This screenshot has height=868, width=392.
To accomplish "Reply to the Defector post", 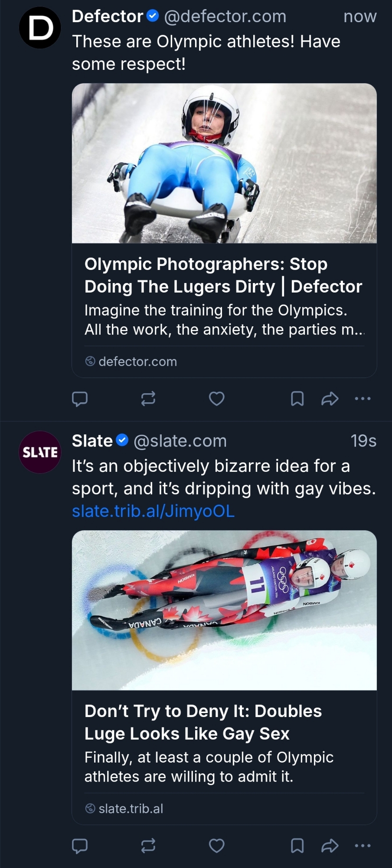I will click(80, 398).
